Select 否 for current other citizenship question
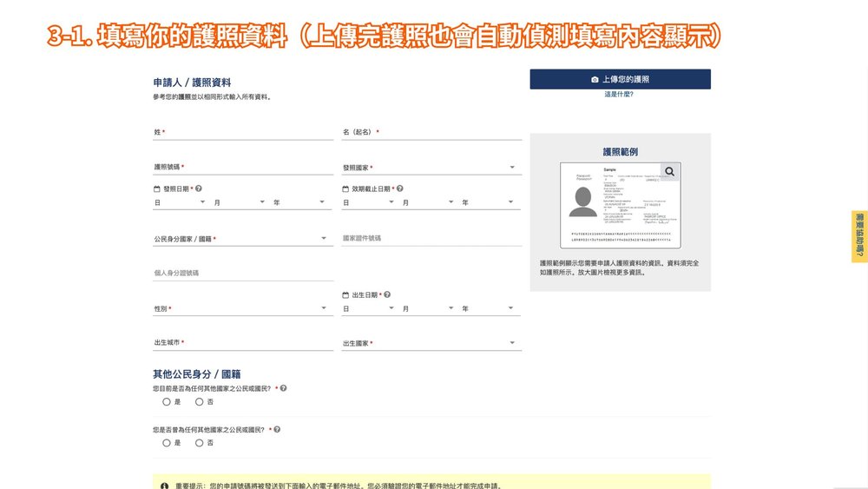Screen dimensions: 868x489 [200, 402]
